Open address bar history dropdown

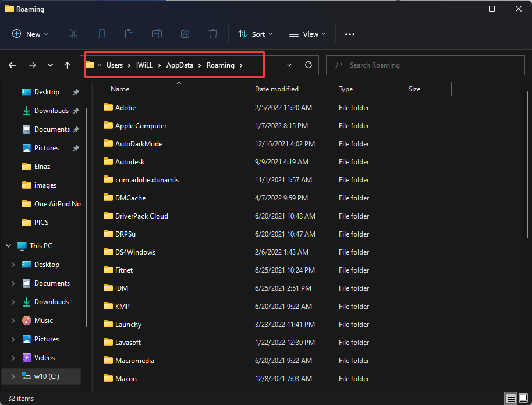click(x=289, y=65)
